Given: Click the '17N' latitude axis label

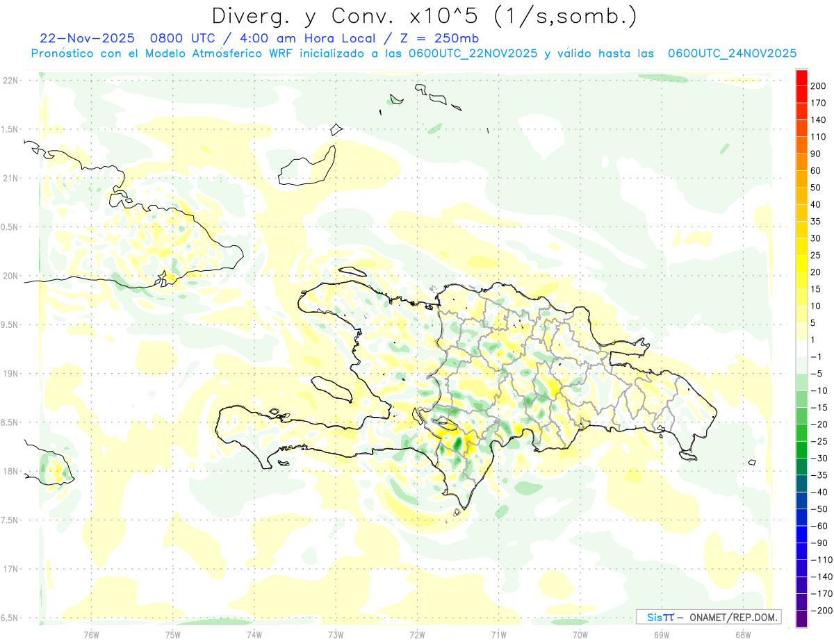Looking at the screenshot, I should [x=10, y=569].
